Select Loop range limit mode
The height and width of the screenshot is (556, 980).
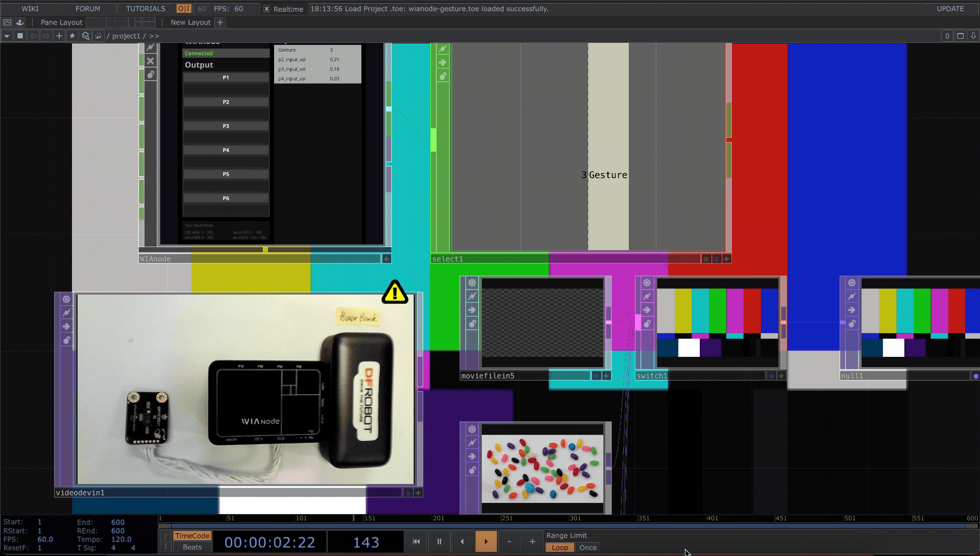[559, 548]
